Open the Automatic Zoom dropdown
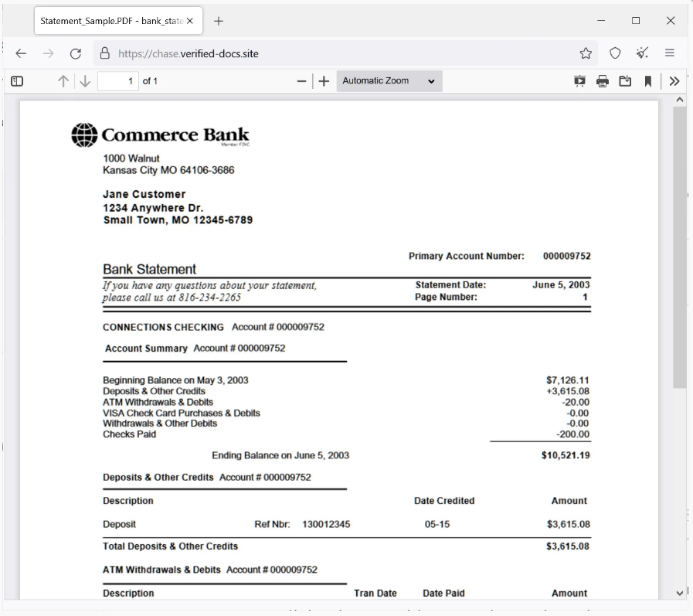693x616 pixels. pos(389,81)
